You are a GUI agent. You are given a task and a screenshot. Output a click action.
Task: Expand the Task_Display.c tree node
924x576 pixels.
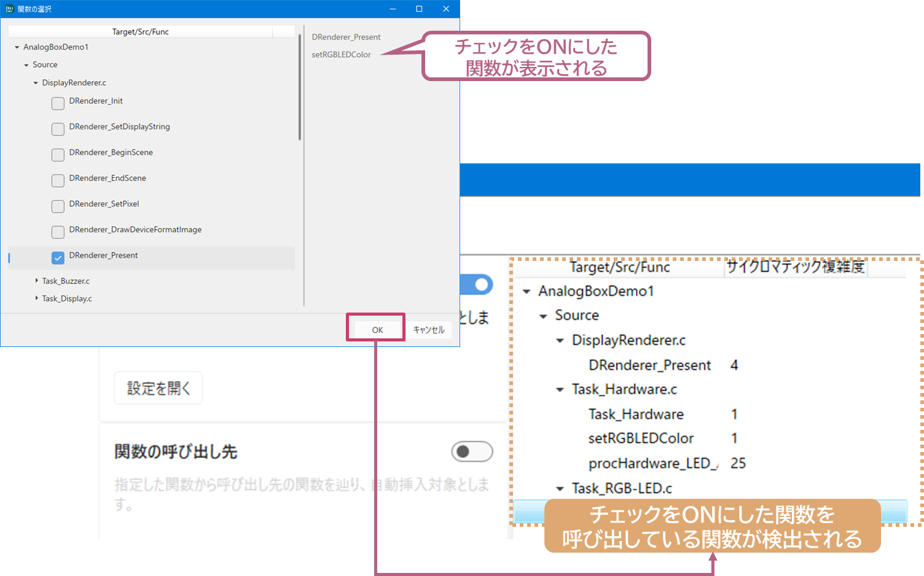click(x=36, y=298)
